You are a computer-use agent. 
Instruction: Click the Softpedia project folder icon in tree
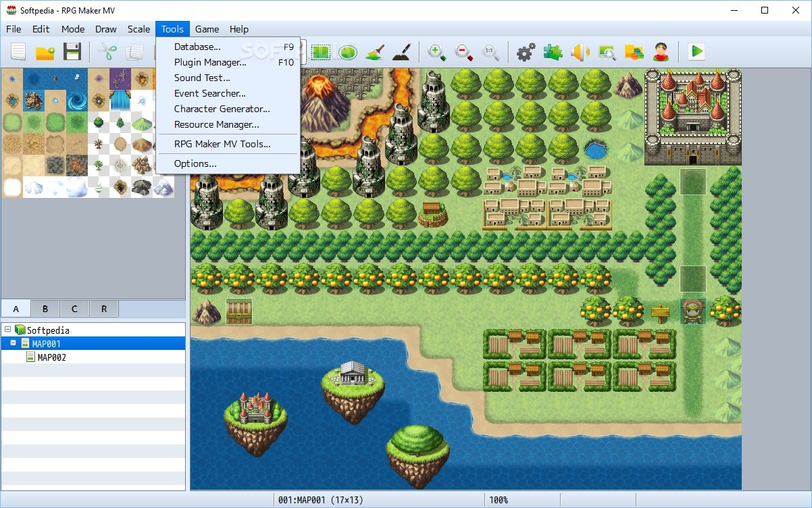[x=20, y=330]
